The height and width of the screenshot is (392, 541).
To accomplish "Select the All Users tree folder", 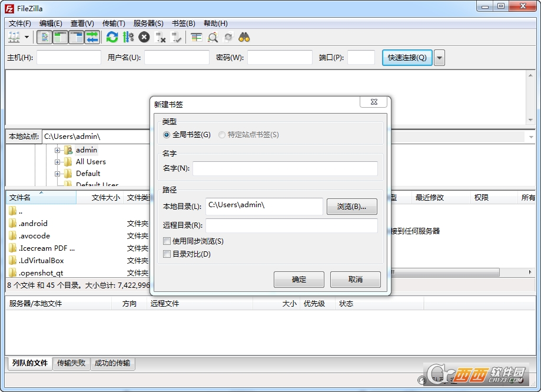I will 91,161.
